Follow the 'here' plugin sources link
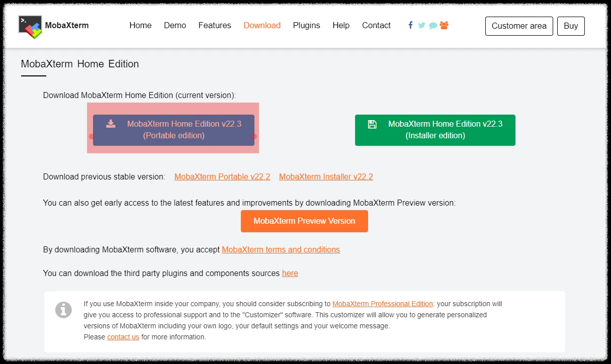This screenshot has width=611, height=364. pyautogui.click(x=290, y=274)
